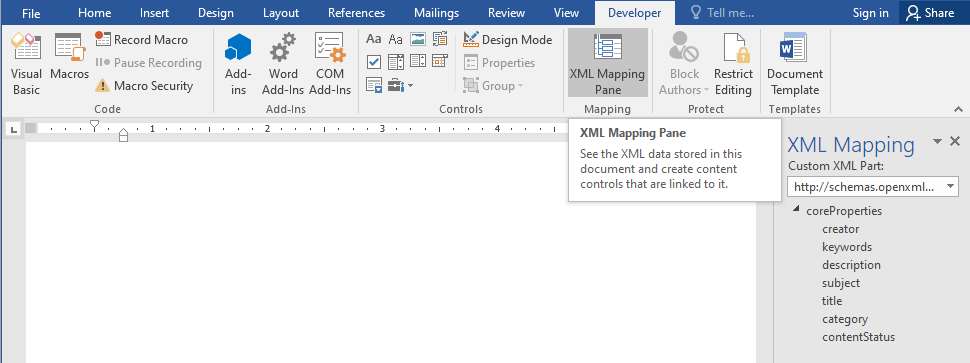Insert a Check Box content control
The image size is (970, 363).
point(374,62)
